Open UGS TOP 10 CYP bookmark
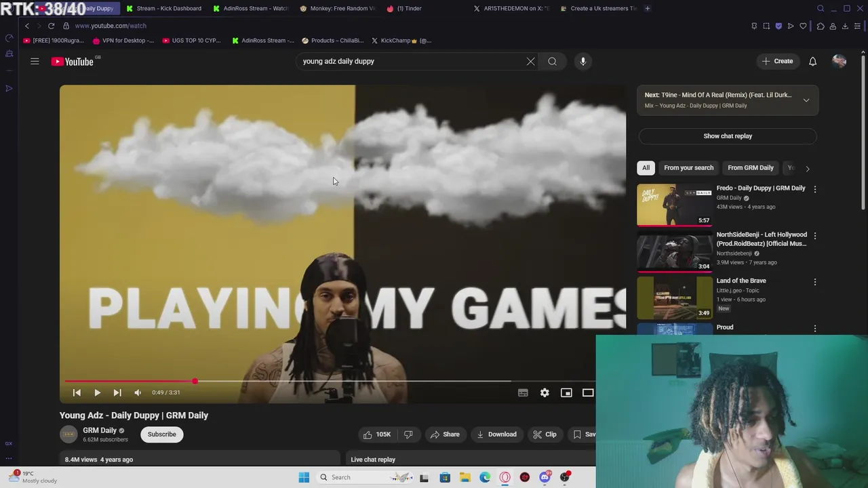 point(191,41)
